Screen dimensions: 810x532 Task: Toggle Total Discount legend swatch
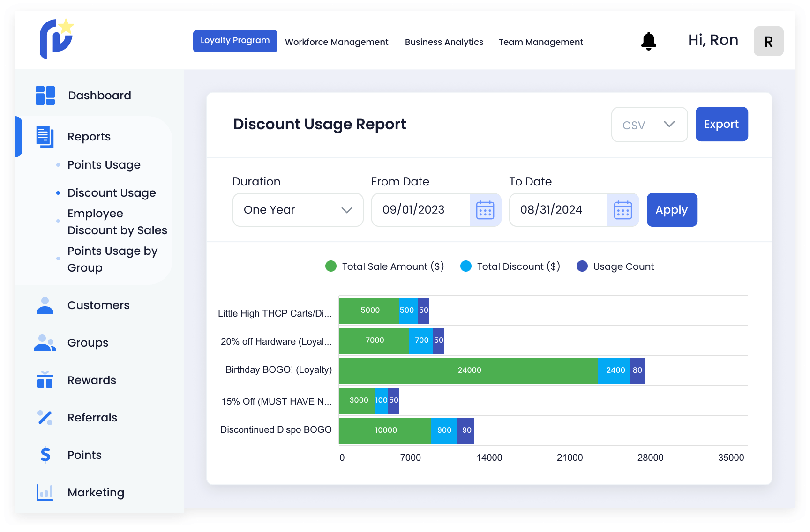[466, 266]
